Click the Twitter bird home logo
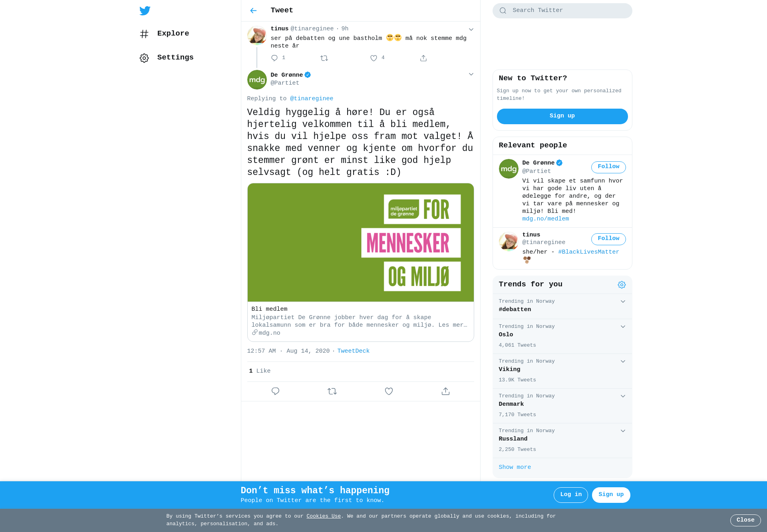Screen dimensions: 767x532 (145, 11)
